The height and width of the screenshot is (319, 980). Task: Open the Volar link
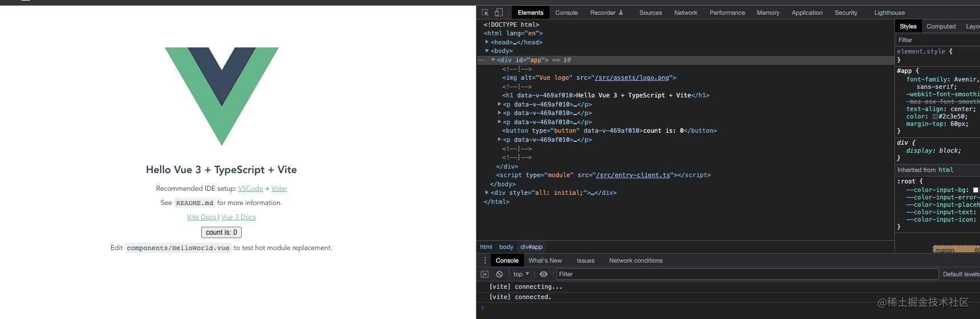pyautogui.click(x=279, y=189)
